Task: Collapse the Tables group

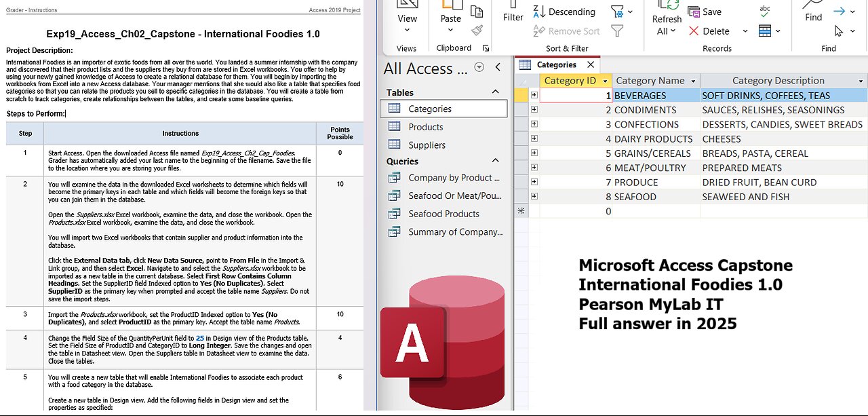Action: tap(495, 92)
